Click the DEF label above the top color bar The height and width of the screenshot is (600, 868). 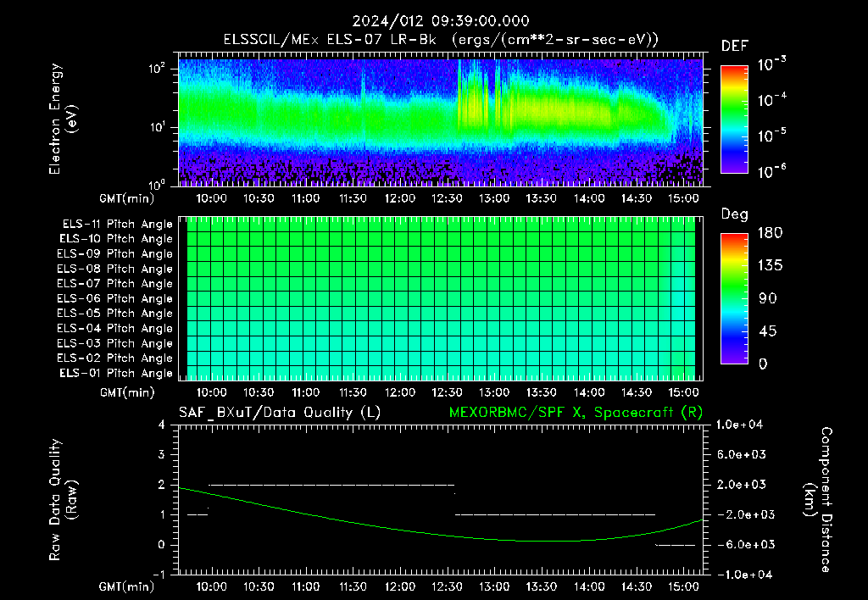[735, 47]
